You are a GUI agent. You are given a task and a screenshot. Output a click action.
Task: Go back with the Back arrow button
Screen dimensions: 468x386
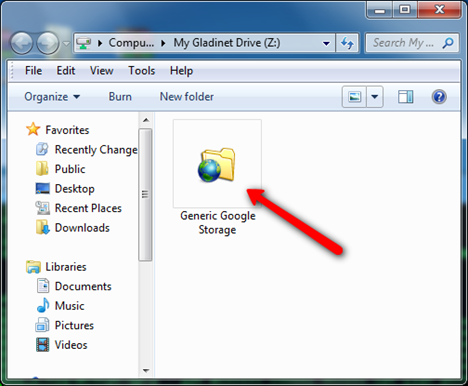tap(22, 43)
